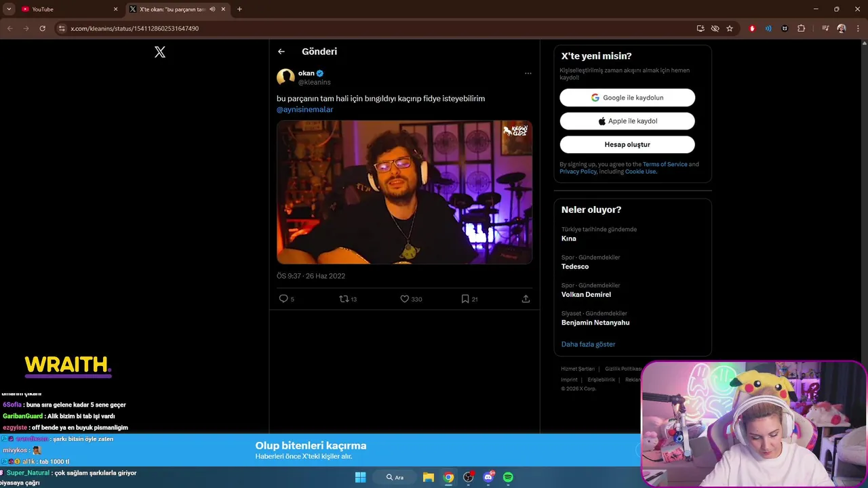868x488 pixels.
Task: Go back using the Gönderi arrow
Action: pyautogui.click(x=281, y=52)
